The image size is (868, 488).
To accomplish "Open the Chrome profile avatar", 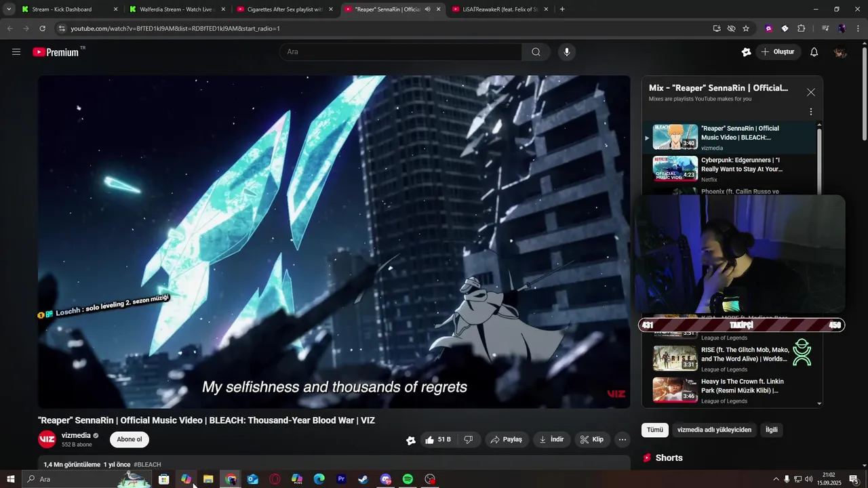I will 842,28.
